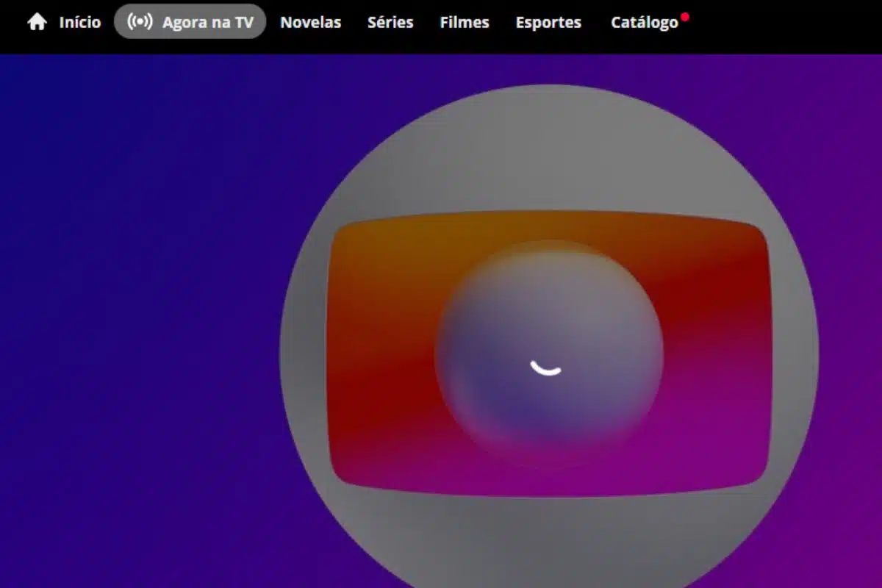Click the live broadcast signal icon
This screenshot has height=588, width=882.
[x=140, y=22]
